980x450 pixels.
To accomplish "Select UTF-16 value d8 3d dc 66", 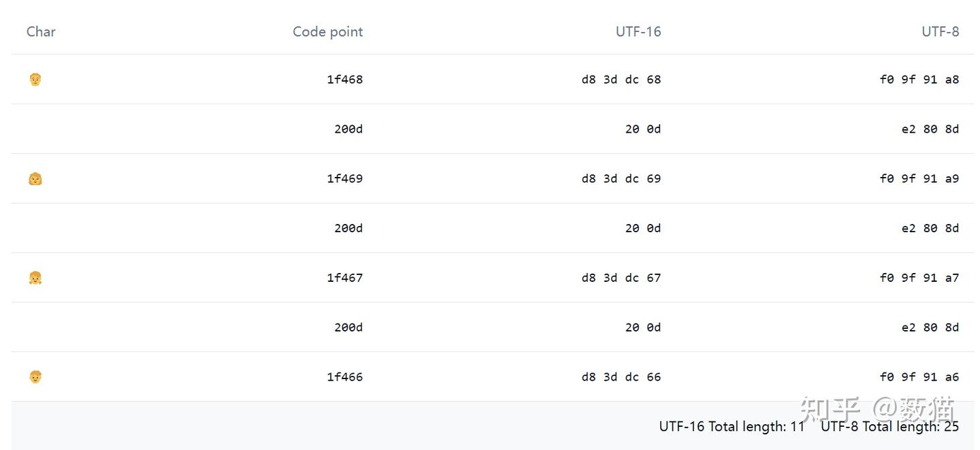I will click(621, 377).
